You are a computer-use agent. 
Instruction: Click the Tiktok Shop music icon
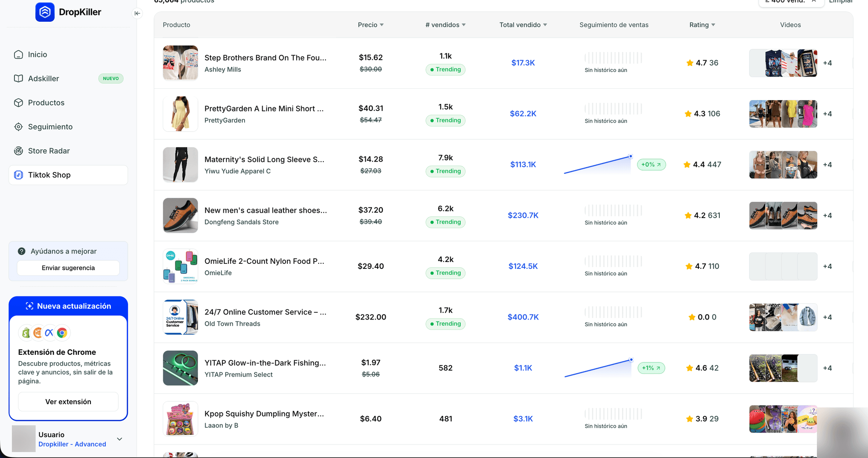19,175
